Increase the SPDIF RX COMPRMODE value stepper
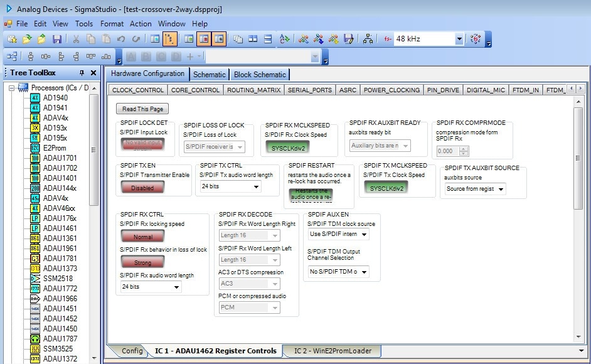 click(464, 149)
